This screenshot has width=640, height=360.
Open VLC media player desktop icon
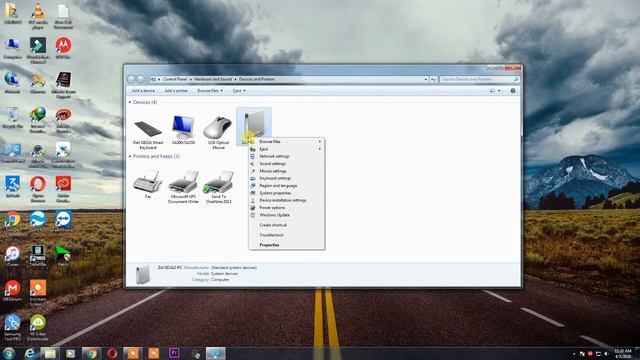click(38, 16)
